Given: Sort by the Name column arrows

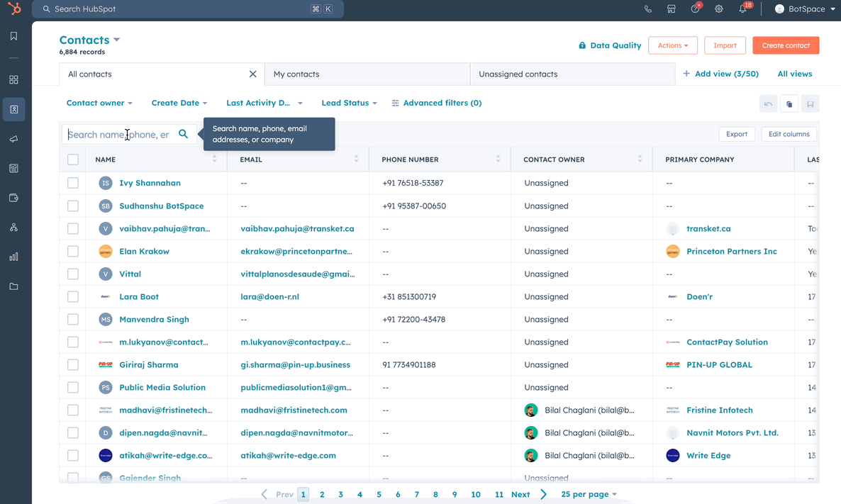Looking at the screenshot, I should click(215, 159).
